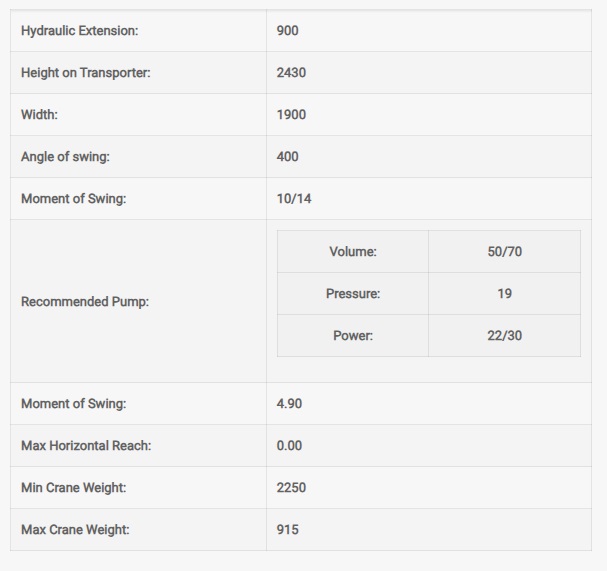The width and height of the screenshot is (607, 571).
Task: Click the 10/14 moment of swing value
Action: [294, 199]
